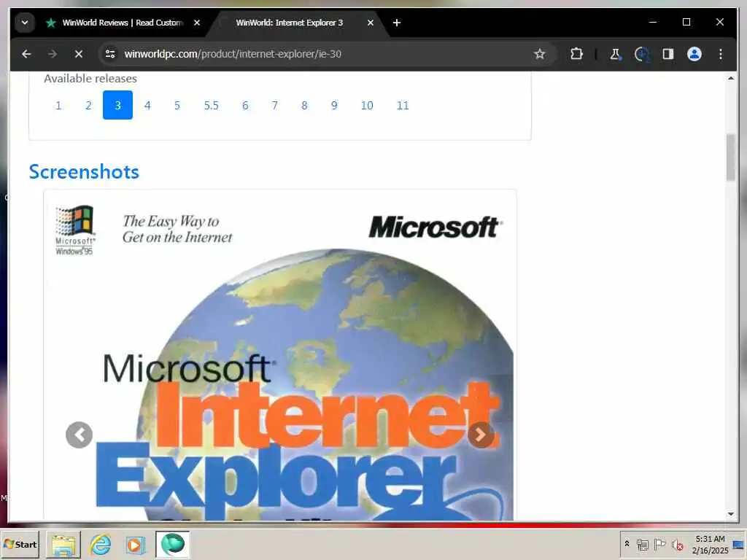Open the Windows Start menu
The image size is (747, 560).
(20, 544)
